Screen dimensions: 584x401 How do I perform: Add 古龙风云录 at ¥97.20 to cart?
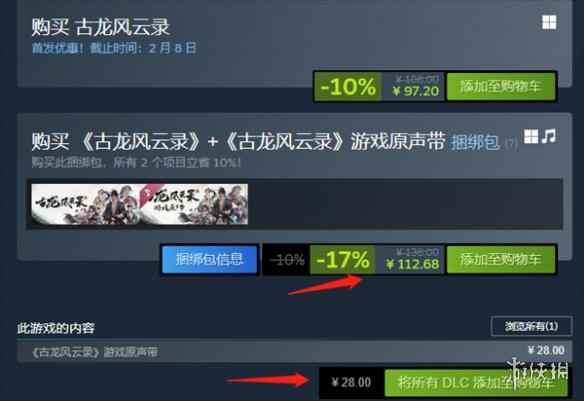point(501,86)
